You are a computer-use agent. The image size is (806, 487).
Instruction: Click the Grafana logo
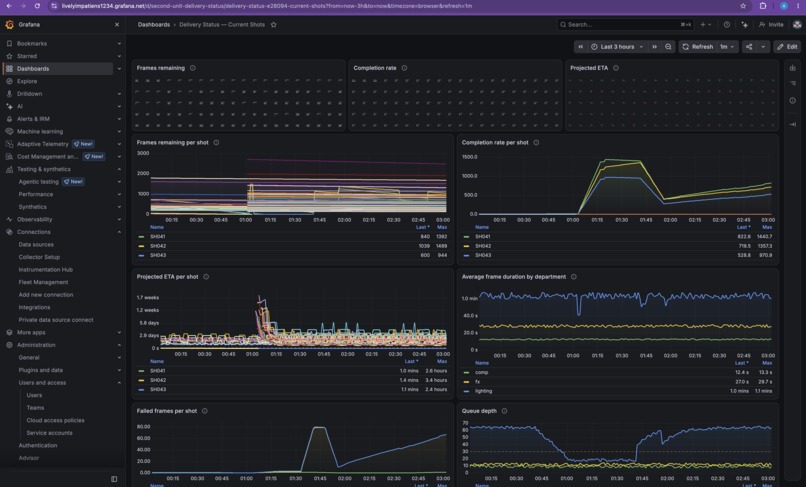click(x=9, y=24)
